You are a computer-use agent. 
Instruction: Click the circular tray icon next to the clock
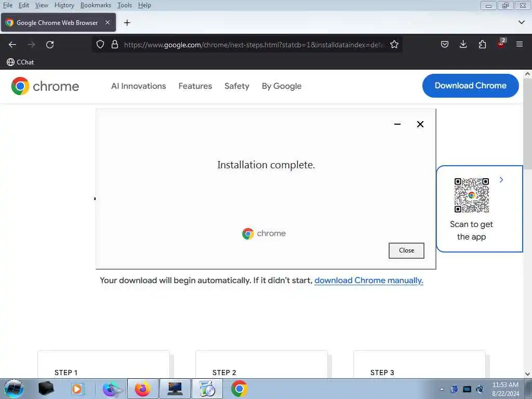[x=480, y=389]
